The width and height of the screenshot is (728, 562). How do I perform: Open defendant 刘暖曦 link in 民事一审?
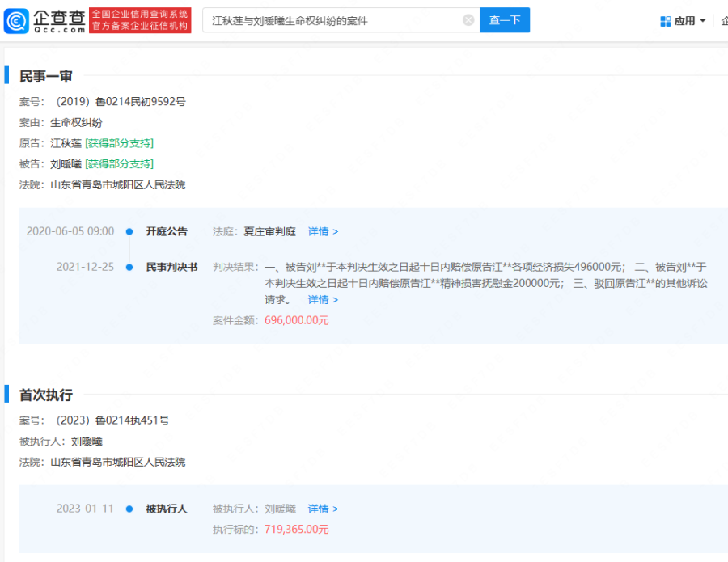66,164
